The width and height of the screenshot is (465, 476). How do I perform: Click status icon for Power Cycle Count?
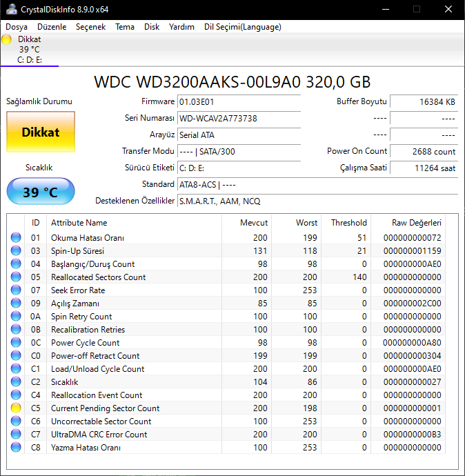coord(16,342)
